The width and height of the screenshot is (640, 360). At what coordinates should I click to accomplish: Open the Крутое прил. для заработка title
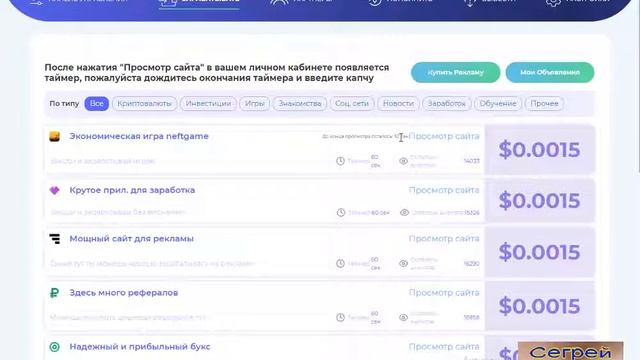point(132,190)
